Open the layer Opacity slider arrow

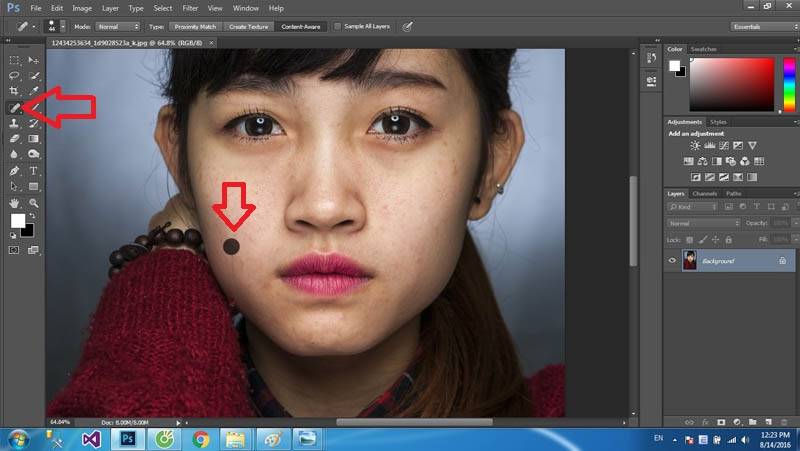click(795, 223)
